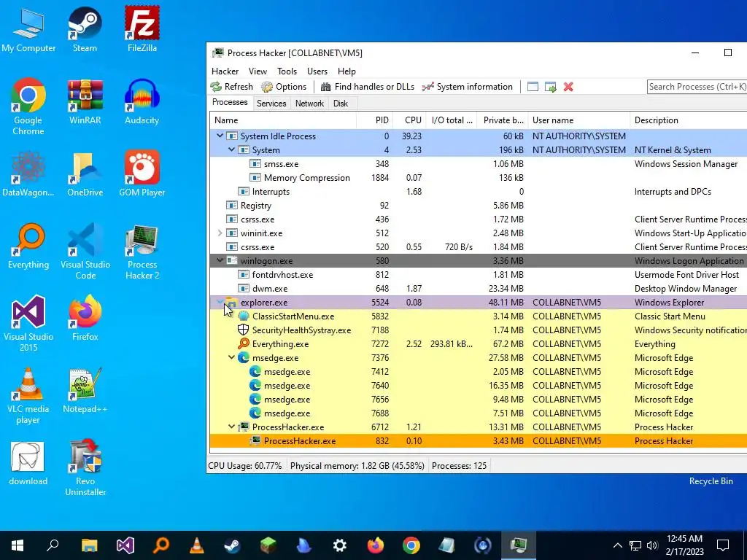Sort by the Private bytes column header

click(503, 120)
